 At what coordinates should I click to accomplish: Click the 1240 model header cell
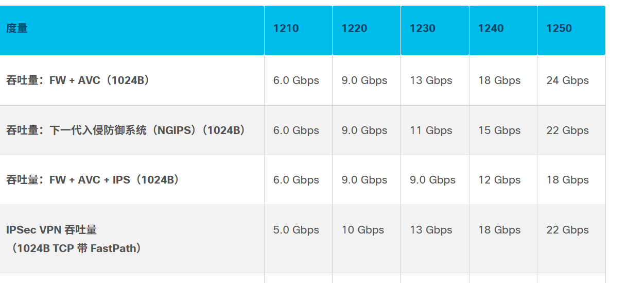tap(503, 30)
